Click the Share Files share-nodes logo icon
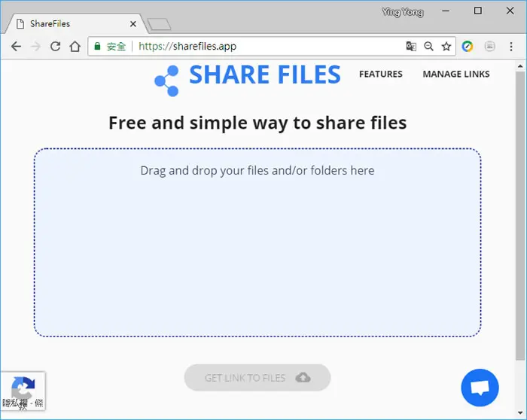The width and height of the screenshot is (527, 420). 166,81
